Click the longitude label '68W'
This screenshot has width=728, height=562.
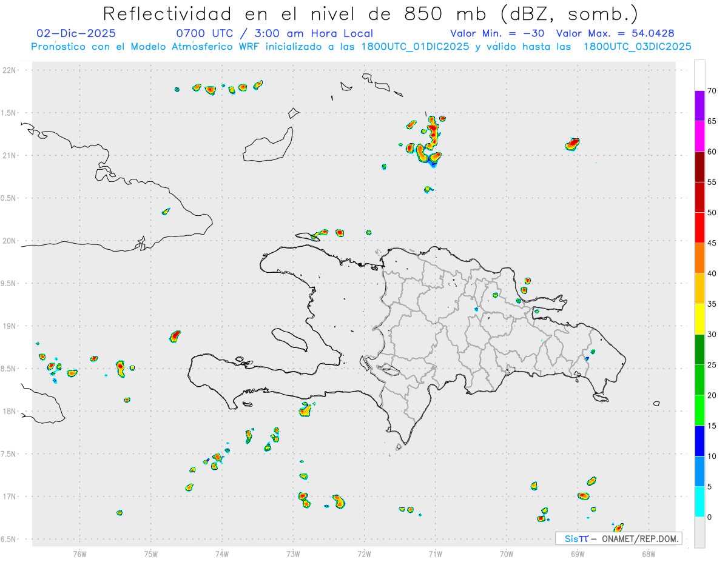pyautogui.click(x=649, y=554)
